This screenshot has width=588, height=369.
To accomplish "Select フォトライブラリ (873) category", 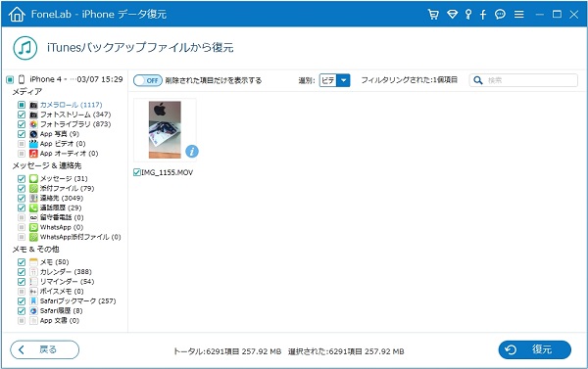I will coord(75,124).
